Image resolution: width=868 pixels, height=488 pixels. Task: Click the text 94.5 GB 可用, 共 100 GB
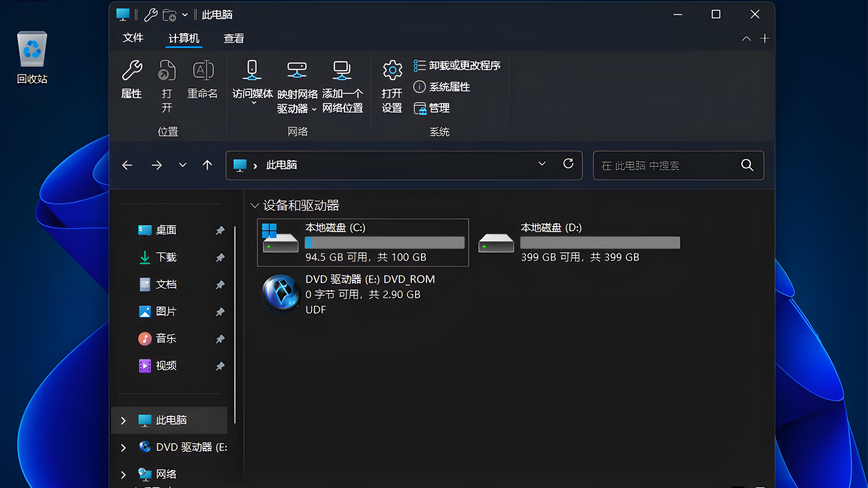(x=366, y=257)
